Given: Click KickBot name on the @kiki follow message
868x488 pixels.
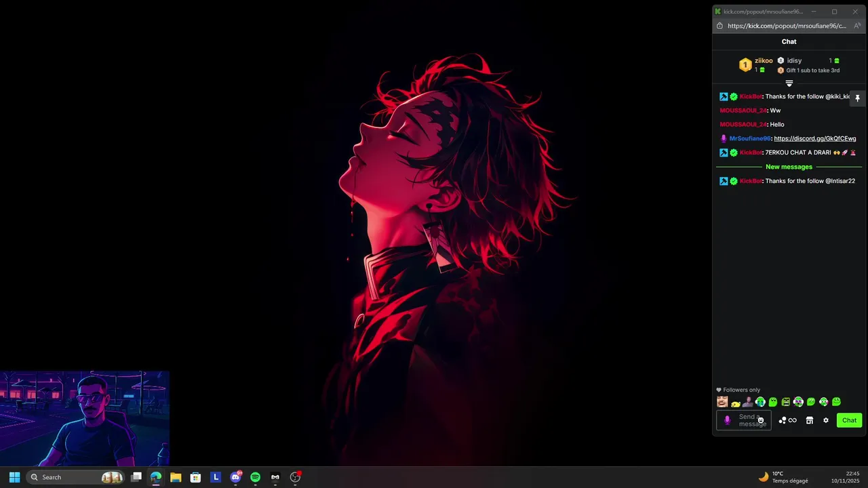Looking at the screenshot, I should [x=751, y=96].
